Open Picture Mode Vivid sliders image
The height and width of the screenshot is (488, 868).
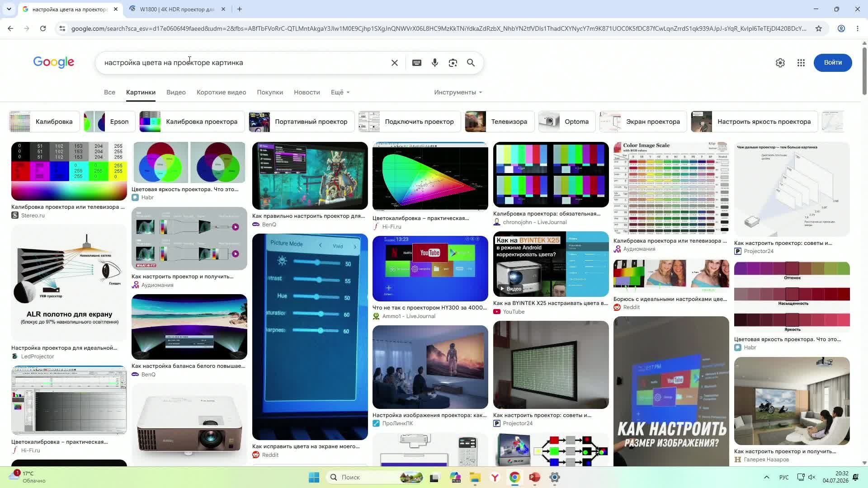click(x=310, y=337)
